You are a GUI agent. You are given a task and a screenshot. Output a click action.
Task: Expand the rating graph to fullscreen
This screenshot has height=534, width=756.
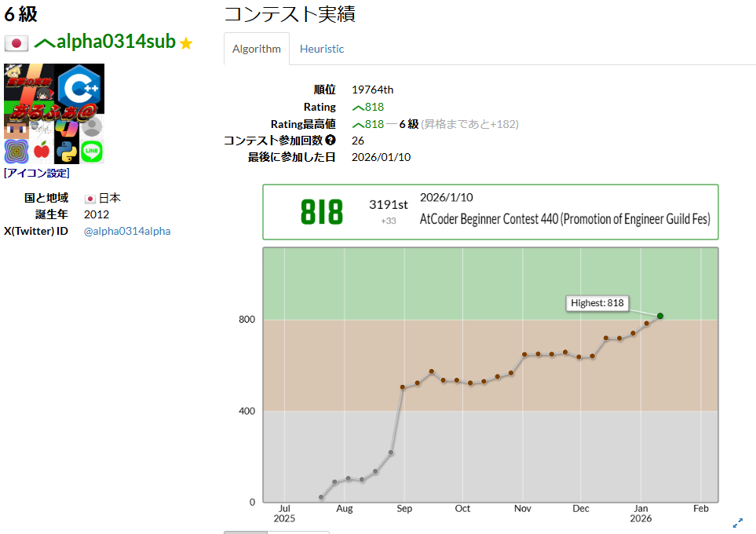click(737, 523)
